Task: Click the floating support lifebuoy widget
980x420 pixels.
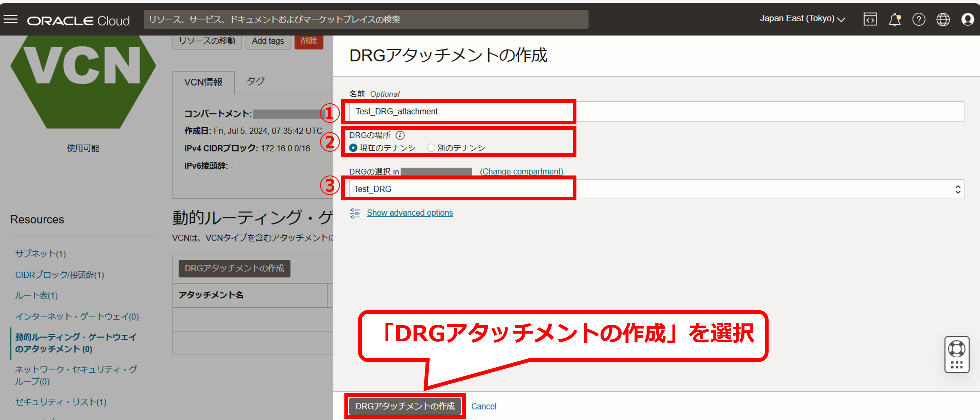Action: (956, 349)
